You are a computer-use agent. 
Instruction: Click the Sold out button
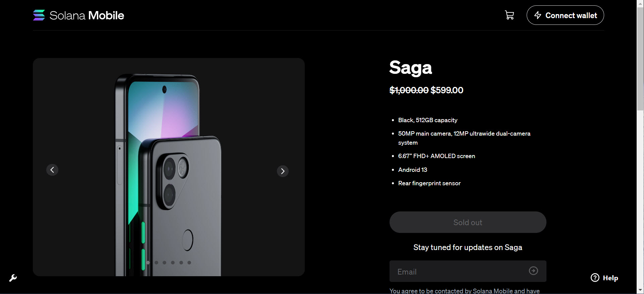coord(467,222)
